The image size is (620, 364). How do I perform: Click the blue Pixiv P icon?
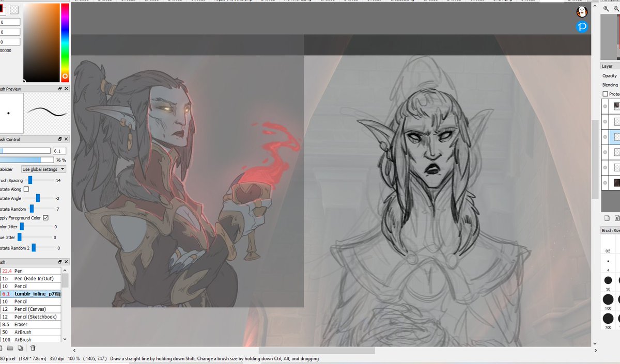coord(582,26)
